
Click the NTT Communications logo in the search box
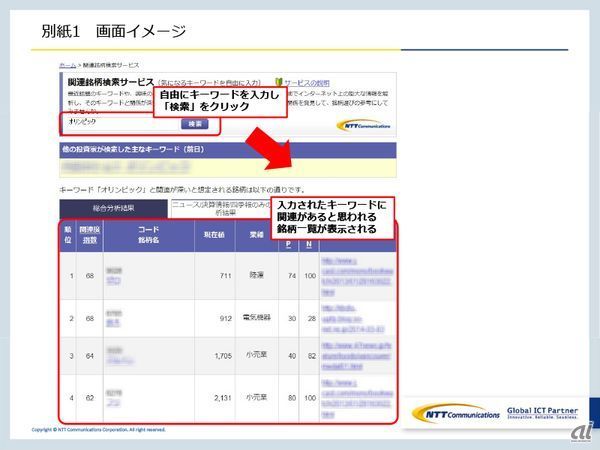[x=358, y=125]
